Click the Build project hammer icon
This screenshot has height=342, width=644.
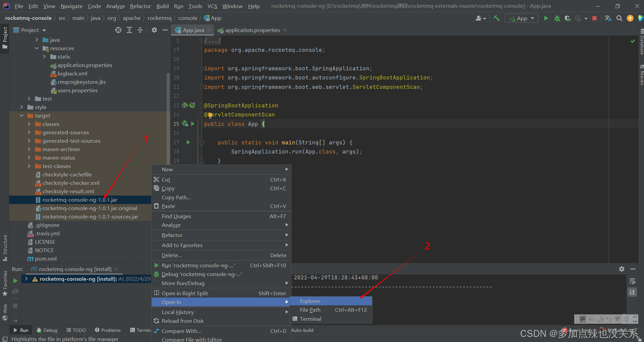pos(496,18)
